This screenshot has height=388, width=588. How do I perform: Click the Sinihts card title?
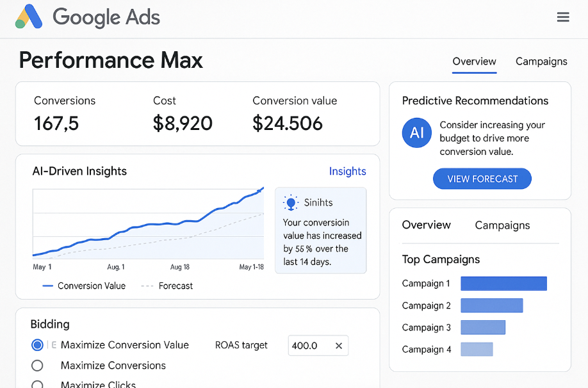[x=318, y=203]
